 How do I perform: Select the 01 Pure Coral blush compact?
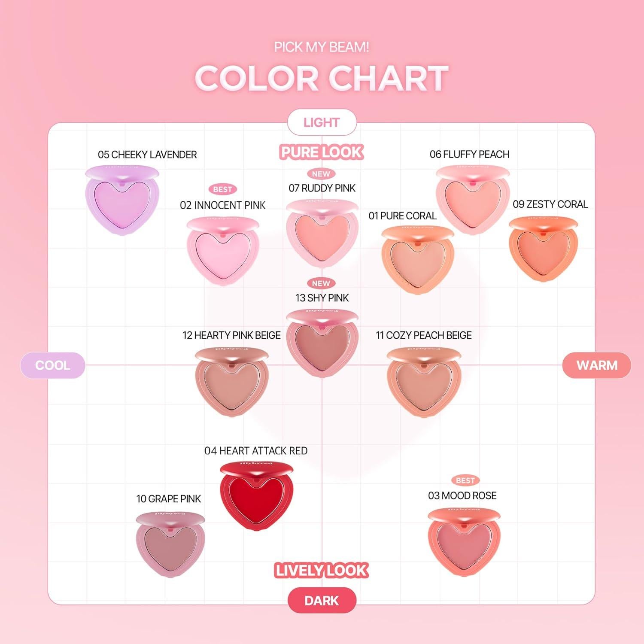pos(417,259)
